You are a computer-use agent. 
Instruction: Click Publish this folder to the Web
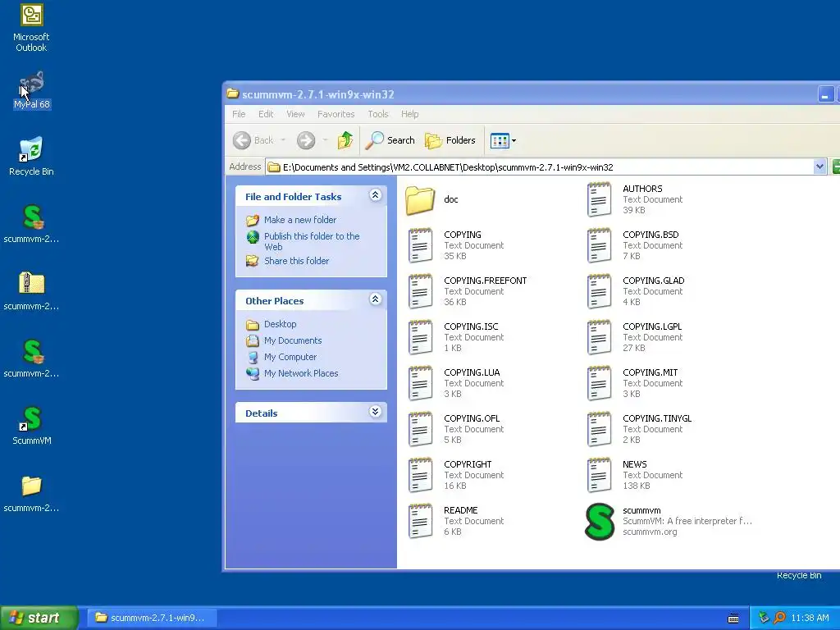point(312,242)
